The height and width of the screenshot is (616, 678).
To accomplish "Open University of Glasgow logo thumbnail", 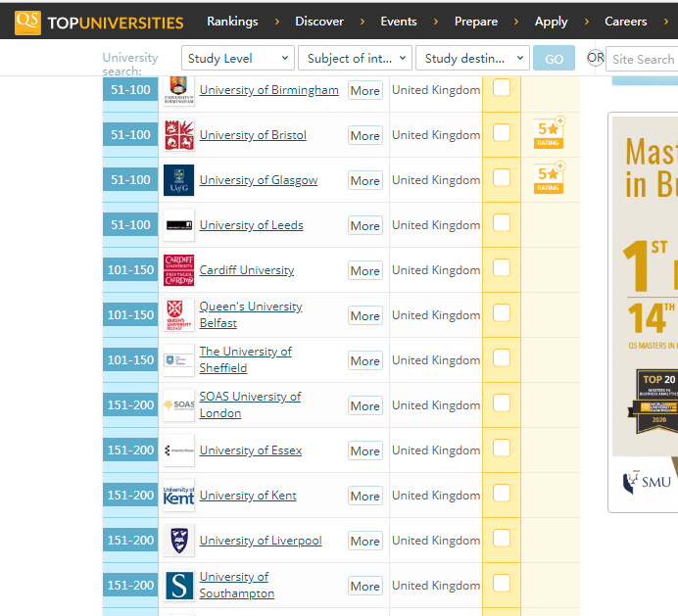I will coord(178,180).
